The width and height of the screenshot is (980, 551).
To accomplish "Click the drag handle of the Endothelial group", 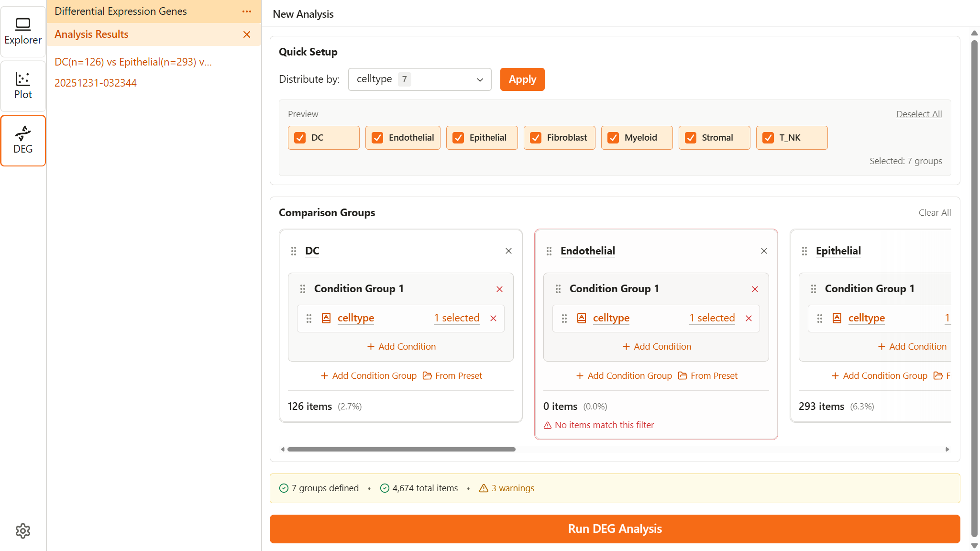I will click(x=549, y=251).
